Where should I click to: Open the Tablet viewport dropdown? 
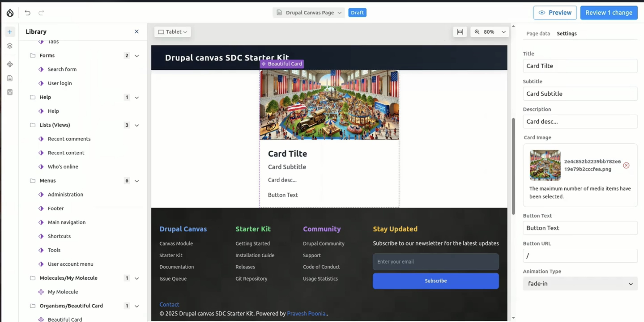tap(172, 32)
